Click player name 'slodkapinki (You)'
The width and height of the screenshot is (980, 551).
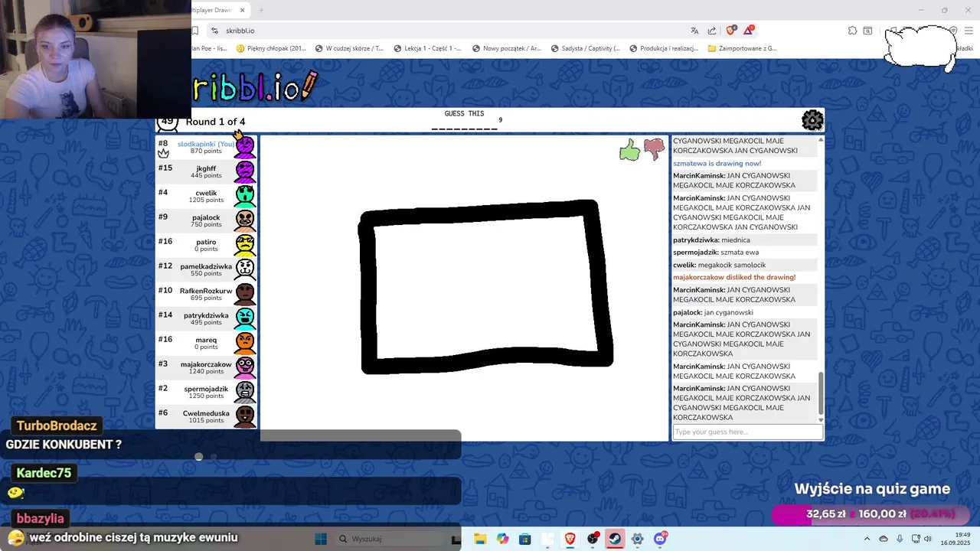(206, 144)
